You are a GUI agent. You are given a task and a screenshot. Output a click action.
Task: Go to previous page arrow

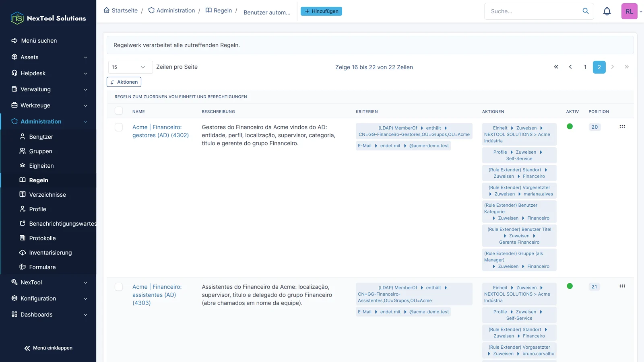pos(570,67)
